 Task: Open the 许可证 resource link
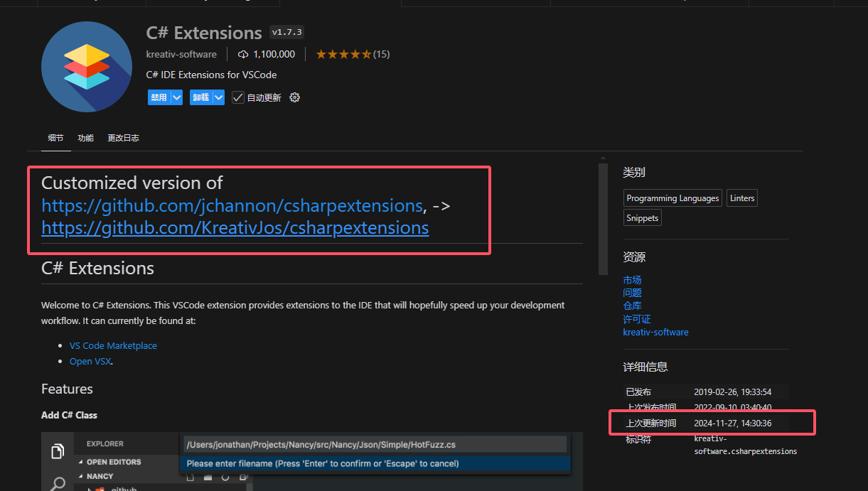637,319
